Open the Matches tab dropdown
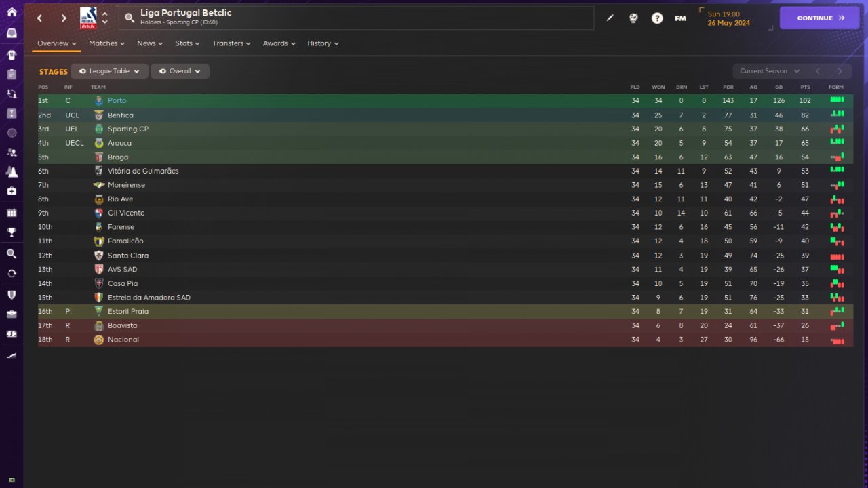Viewport: 868px width, 488px height. [106, 43]
